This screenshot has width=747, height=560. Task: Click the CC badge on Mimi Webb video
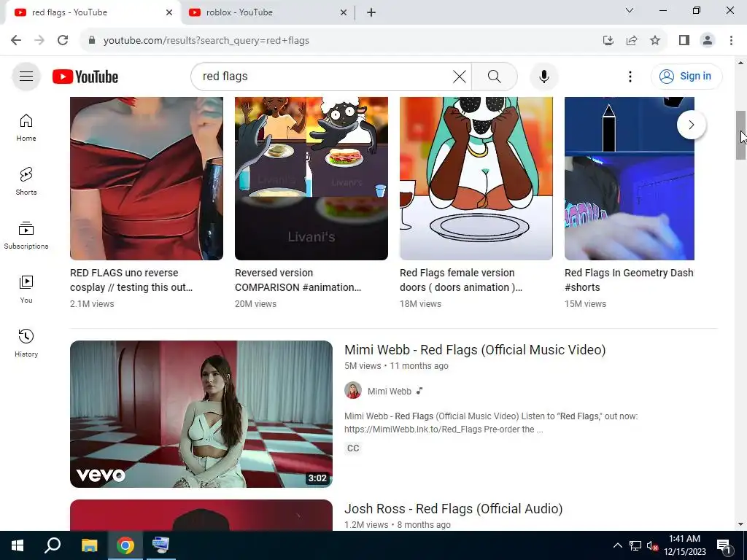click(x=353, y=448)
